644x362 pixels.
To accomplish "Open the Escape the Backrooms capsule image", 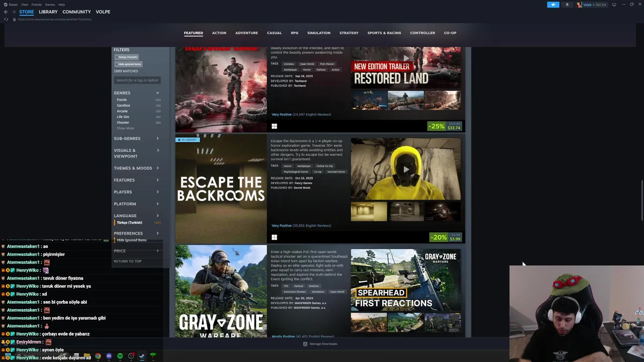I will (x=221, y=189).
